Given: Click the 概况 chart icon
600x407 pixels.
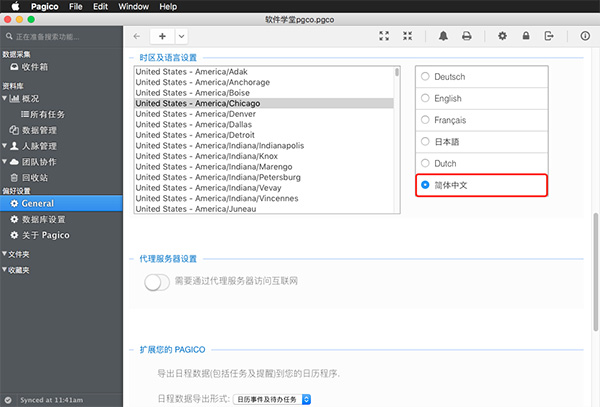Looking at the screenshot, I should point(14,99).
